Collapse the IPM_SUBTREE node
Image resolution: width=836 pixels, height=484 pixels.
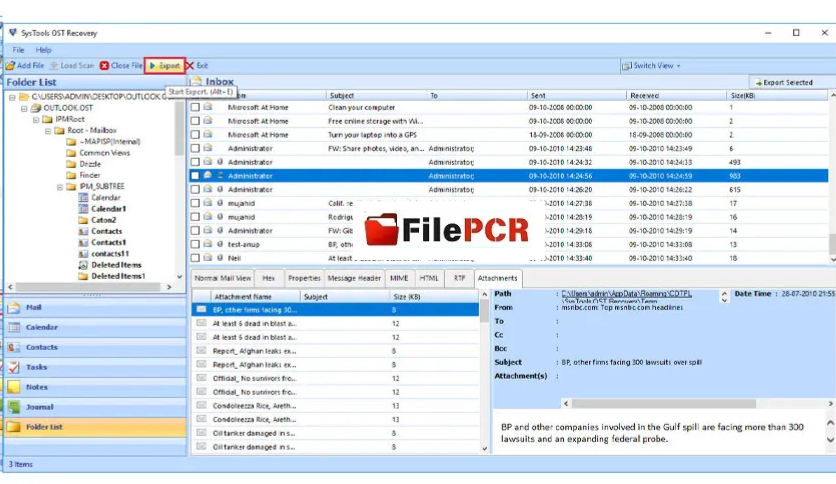(x=59, y=187)
